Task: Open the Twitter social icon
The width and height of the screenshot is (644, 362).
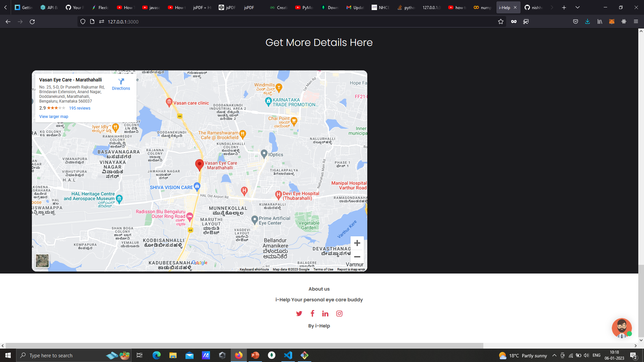Action: 299,314
